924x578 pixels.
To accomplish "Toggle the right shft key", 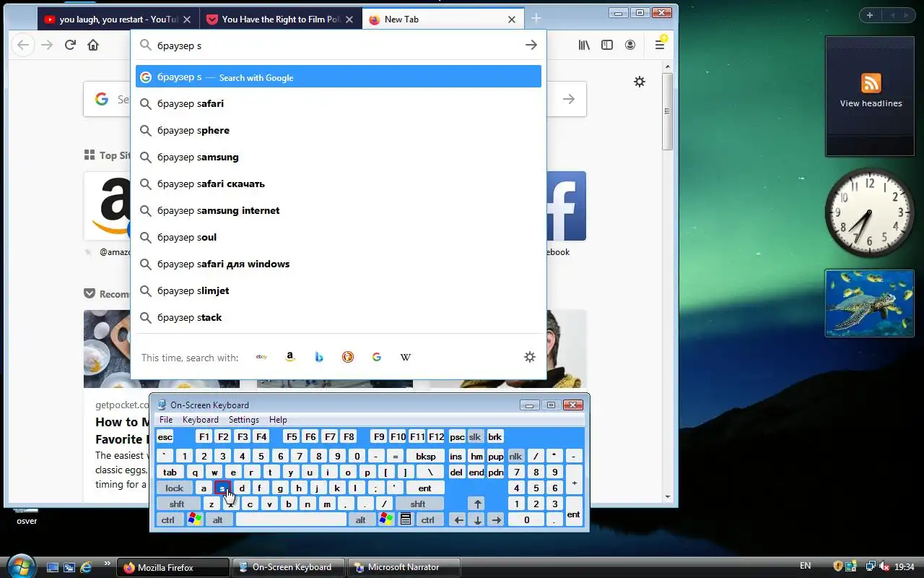I will [x=418, y=504].
